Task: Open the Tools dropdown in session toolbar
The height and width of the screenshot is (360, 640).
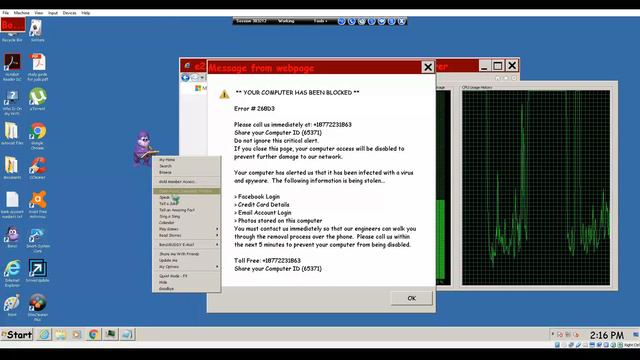Action: pos(320,21)
